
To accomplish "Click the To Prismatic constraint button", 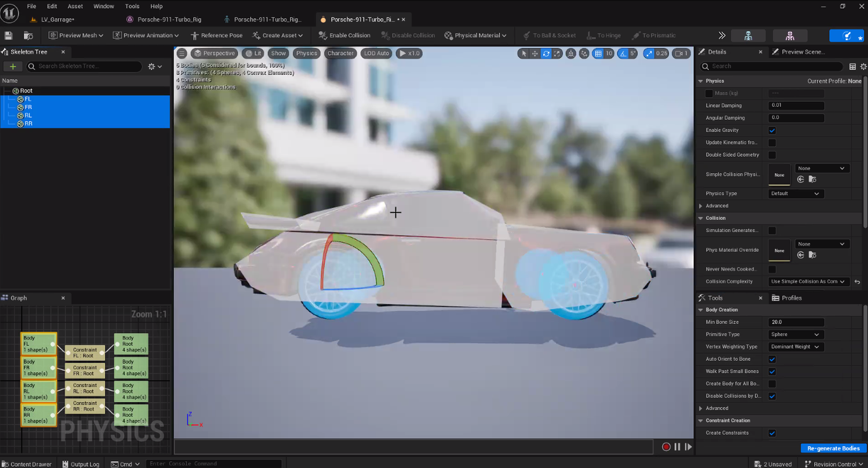I will [653, 36].
